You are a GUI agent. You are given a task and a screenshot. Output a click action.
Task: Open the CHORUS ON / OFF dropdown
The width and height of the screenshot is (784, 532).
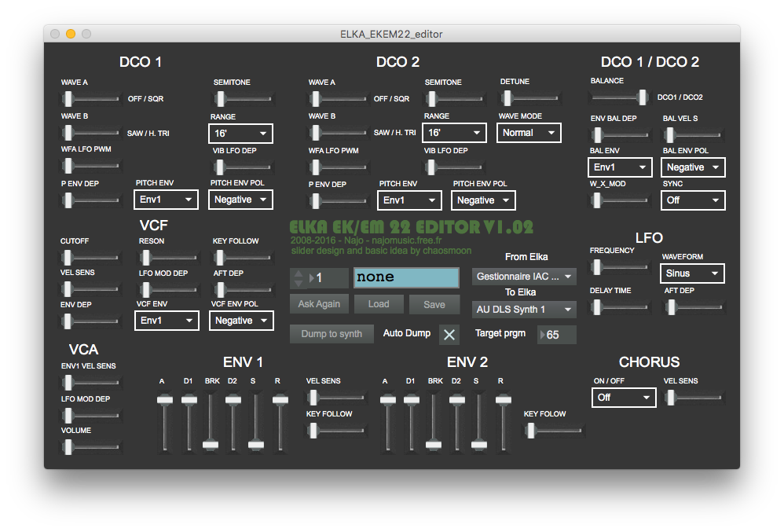pyautogui.click(x=624, y=398)
